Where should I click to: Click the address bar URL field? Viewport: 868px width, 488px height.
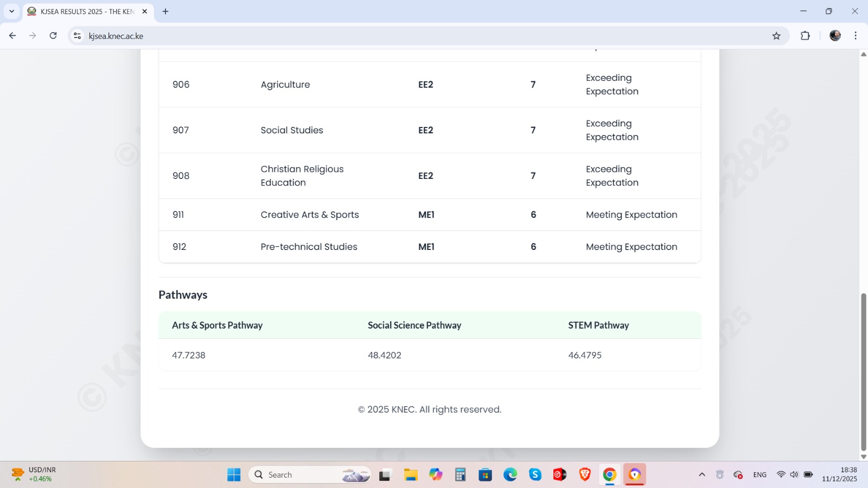(380, 36)
